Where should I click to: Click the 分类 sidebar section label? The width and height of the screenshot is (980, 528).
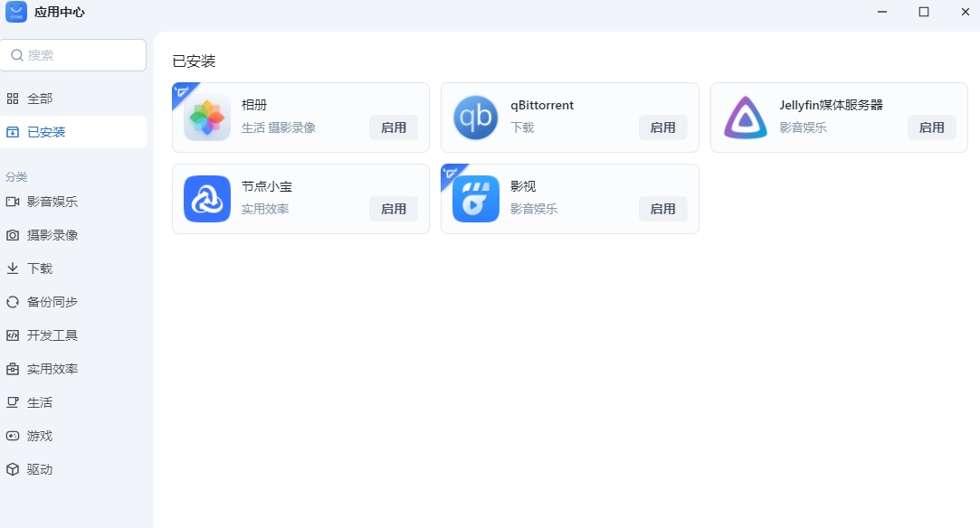click(16, 176)
